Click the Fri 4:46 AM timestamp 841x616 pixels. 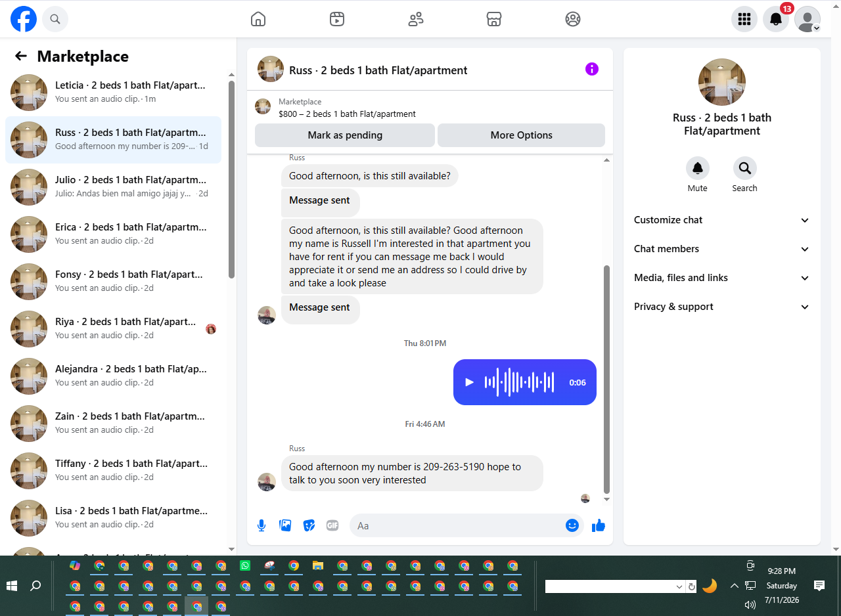tap(425, 424)
